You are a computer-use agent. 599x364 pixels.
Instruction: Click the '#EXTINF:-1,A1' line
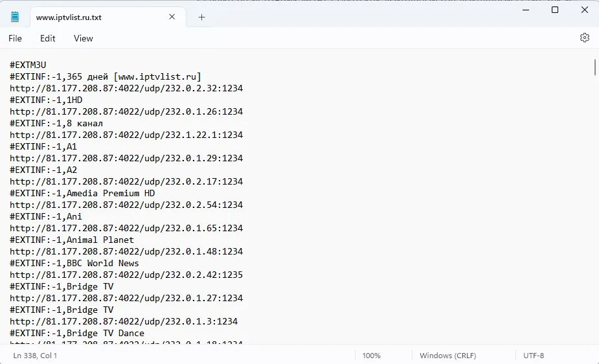tap(43, 146)
